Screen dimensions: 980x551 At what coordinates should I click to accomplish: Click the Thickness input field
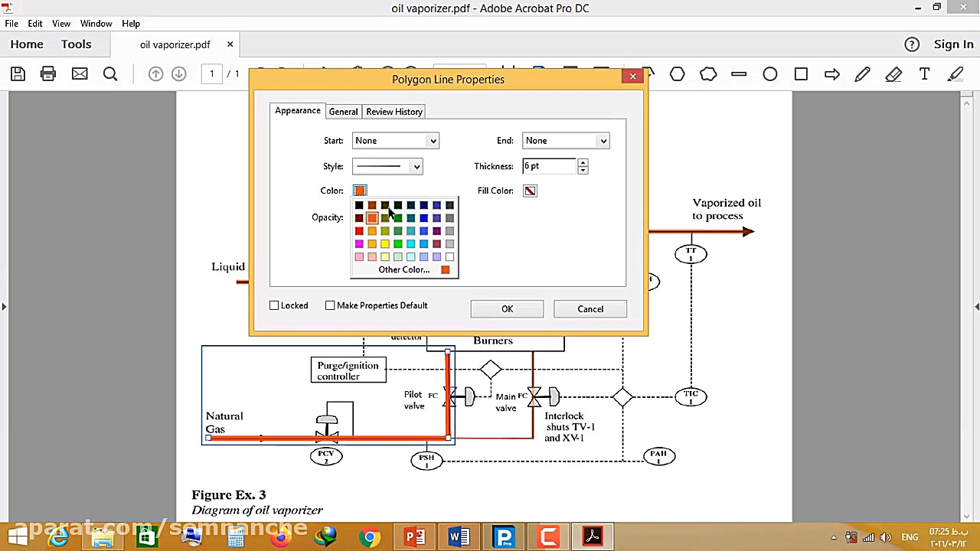pyautogui.click(x=549, y=166)
